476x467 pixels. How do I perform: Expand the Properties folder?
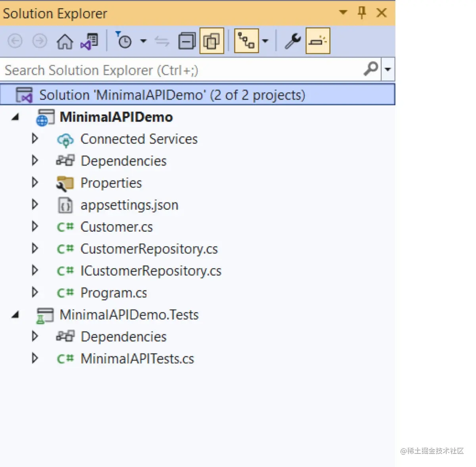coord(35,183)
